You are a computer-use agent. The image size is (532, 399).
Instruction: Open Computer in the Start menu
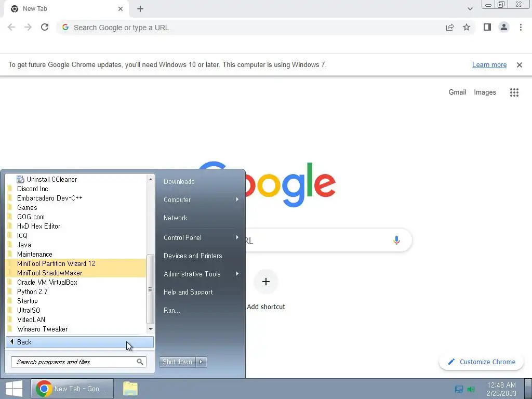click(201, 200)
